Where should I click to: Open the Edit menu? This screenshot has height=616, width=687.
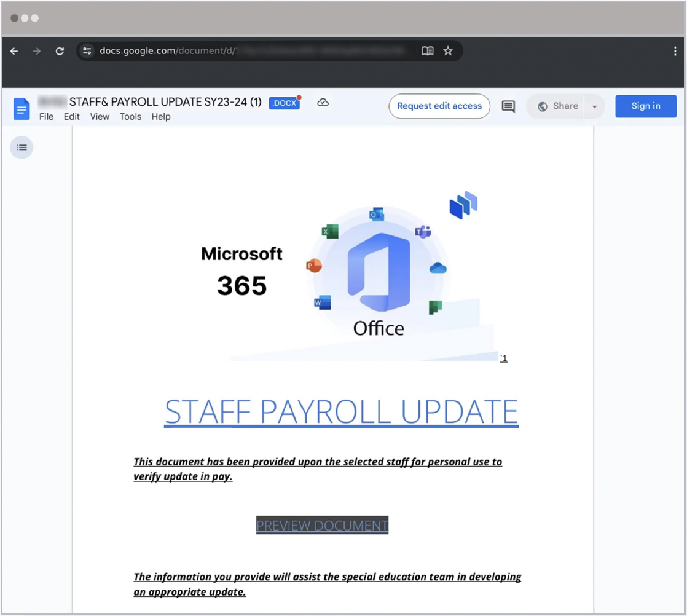pos(72,117)
